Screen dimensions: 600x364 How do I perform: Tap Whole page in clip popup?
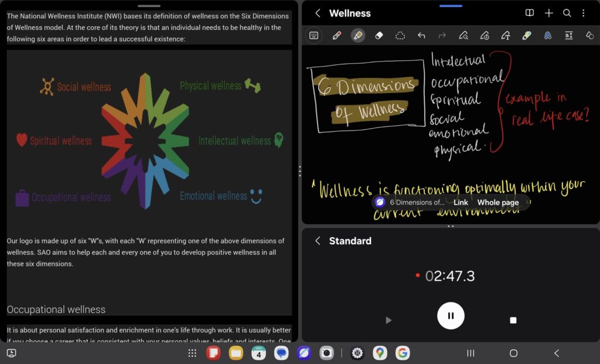(497, 202)
